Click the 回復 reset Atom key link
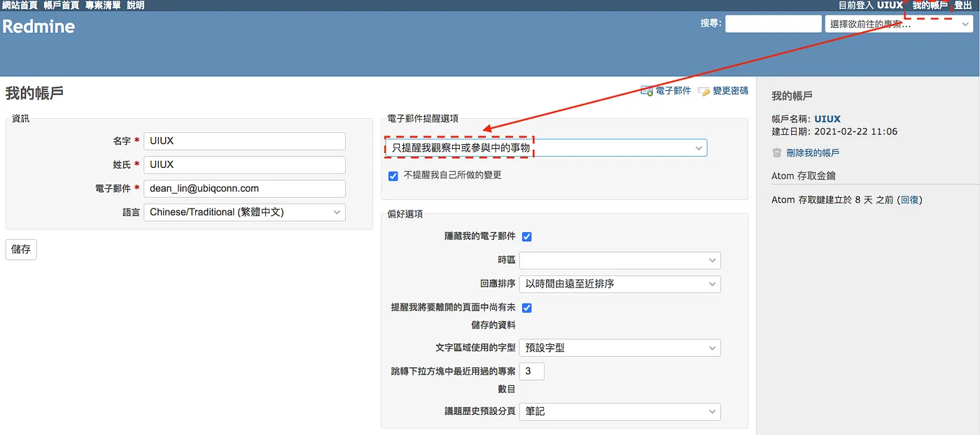This screenshot has height=435, width=980. (x=909, y=199)
